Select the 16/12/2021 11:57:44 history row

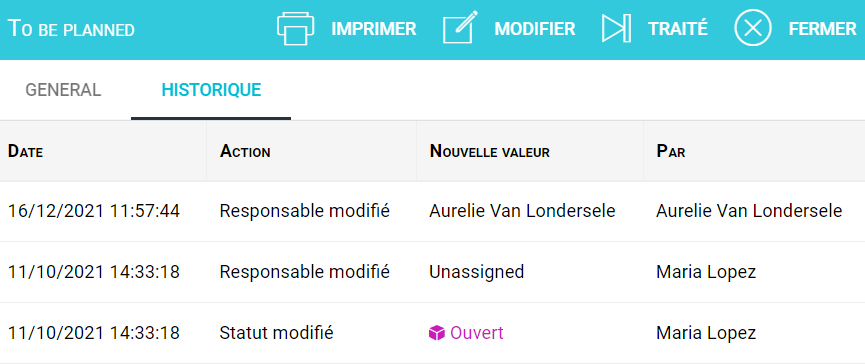click(432, 211)
